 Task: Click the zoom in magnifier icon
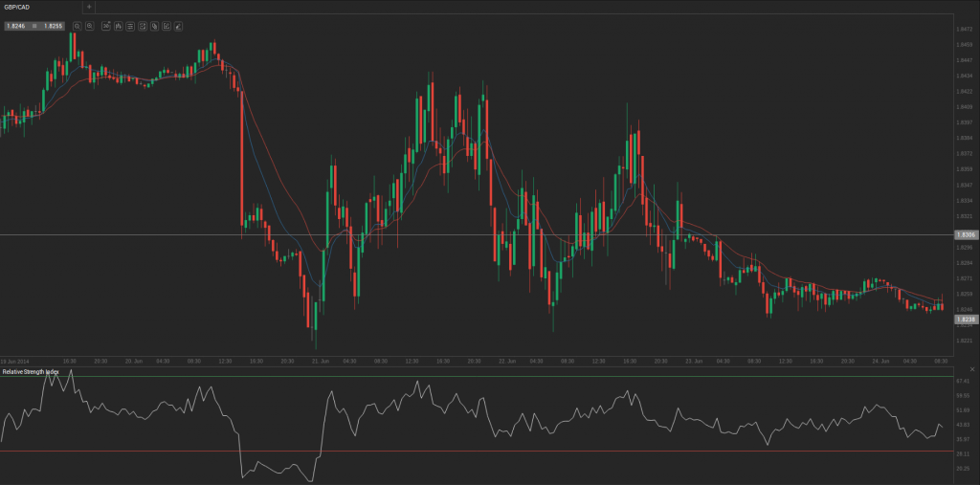[x=89, y=26]
